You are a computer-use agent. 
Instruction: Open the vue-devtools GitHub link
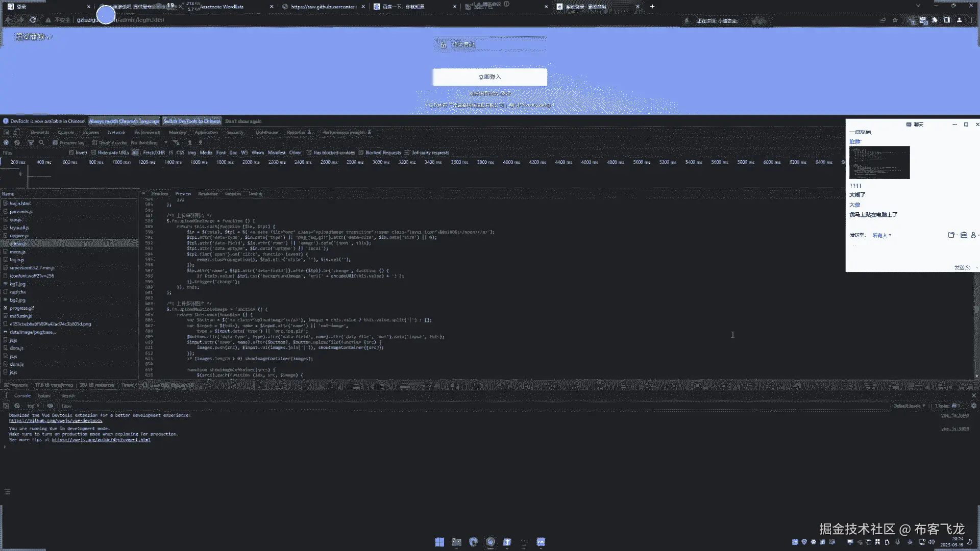tap(56, 421)
